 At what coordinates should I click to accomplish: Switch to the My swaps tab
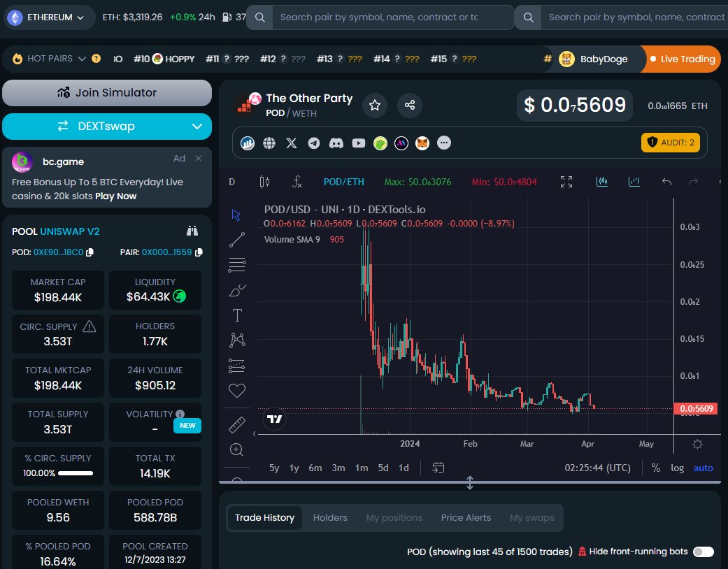532,517
